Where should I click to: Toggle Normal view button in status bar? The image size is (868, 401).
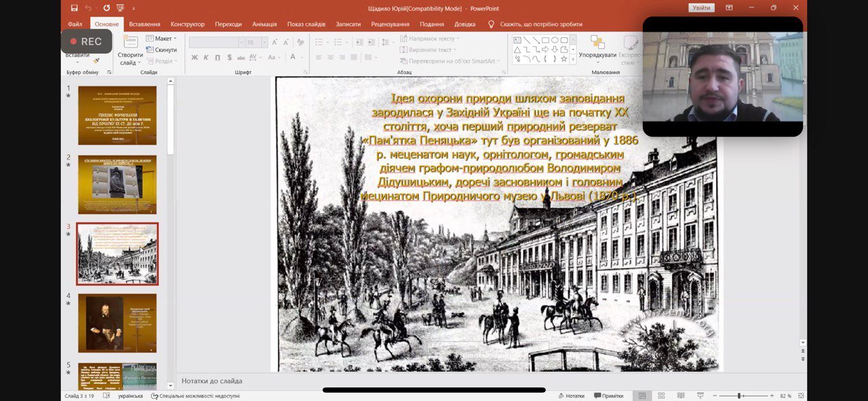(x=642, y=396)
